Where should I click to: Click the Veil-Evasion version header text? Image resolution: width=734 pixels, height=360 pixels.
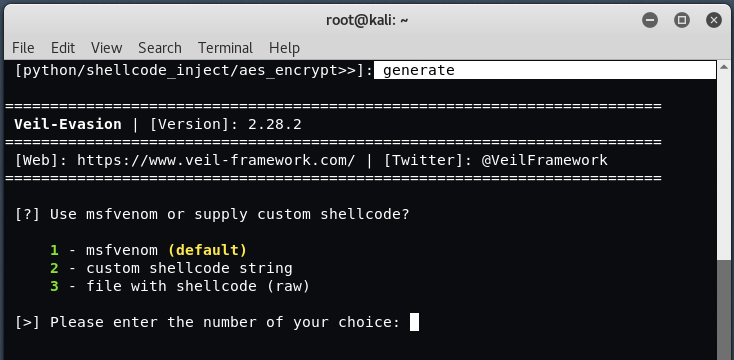click(x=158, y=124)
